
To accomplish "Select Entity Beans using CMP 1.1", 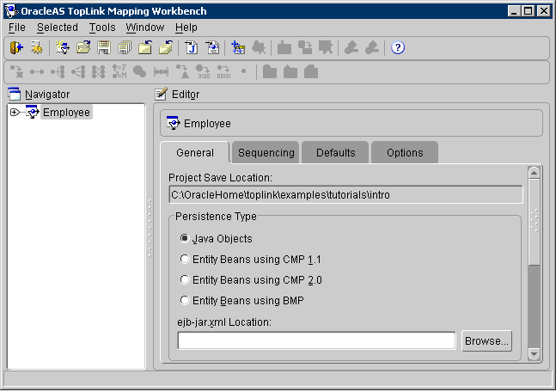I will coord(185,259).
